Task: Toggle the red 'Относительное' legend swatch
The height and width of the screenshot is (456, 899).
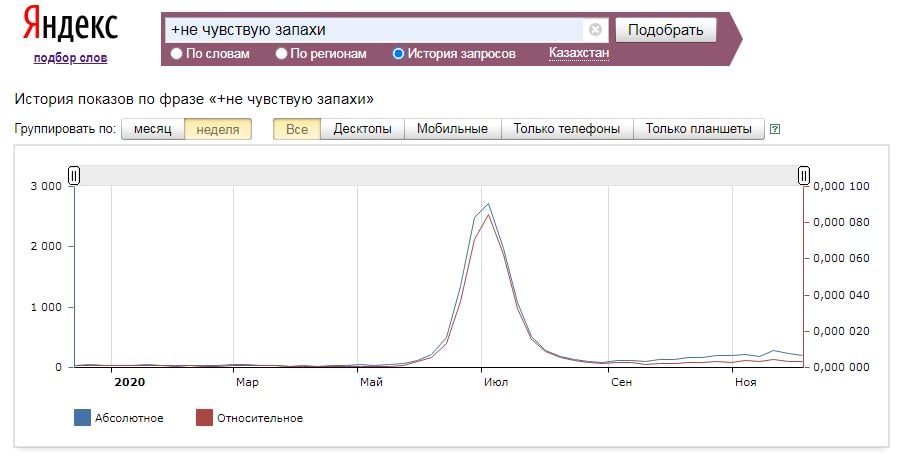Action: coord(204,418)
